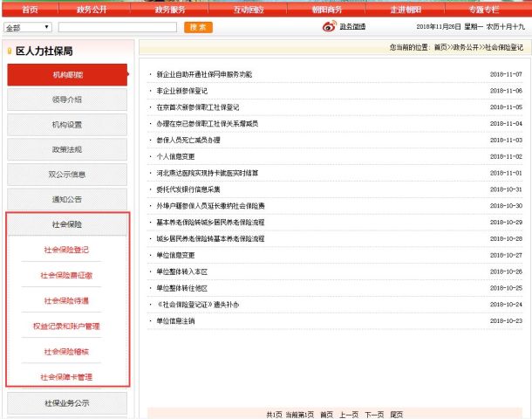Open article 单位整体转往他区

pyautogui.click(x=182, y=288)
